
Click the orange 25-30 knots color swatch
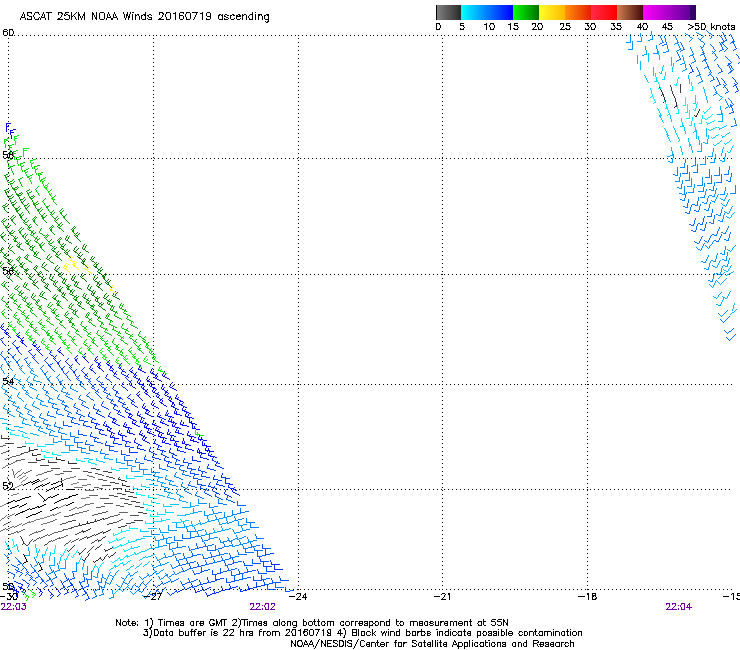(x=578, y=12)
